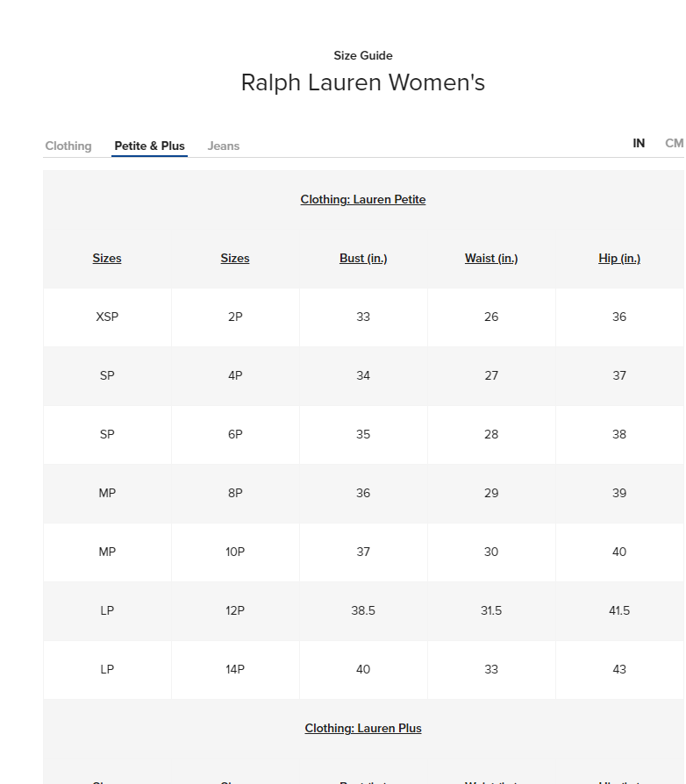The image size is (686, 784).
Task: Select the Petite & Plus tab
Action: [x=149, y=146]
